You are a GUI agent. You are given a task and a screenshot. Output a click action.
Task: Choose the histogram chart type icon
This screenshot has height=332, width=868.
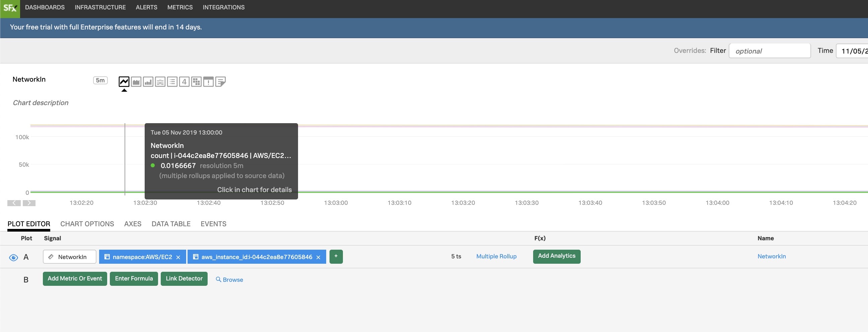160,81
